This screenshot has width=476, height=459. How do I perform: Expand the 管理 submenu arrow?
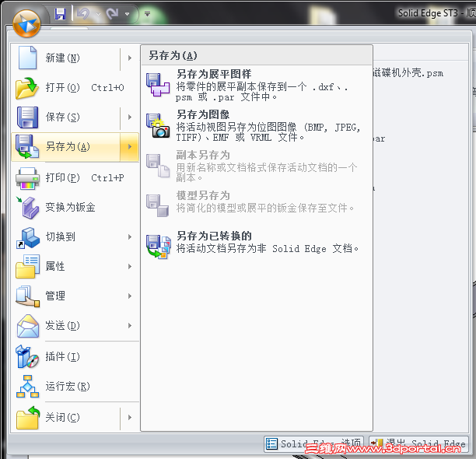pyautogui.click(x=130, y=296)
